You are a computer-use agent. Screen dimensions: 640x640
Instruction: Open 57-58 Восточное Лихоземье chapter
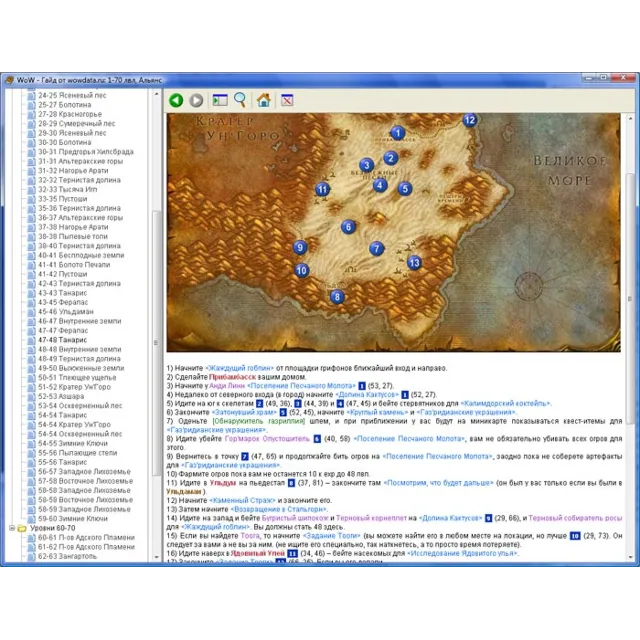tap(85, 481)
